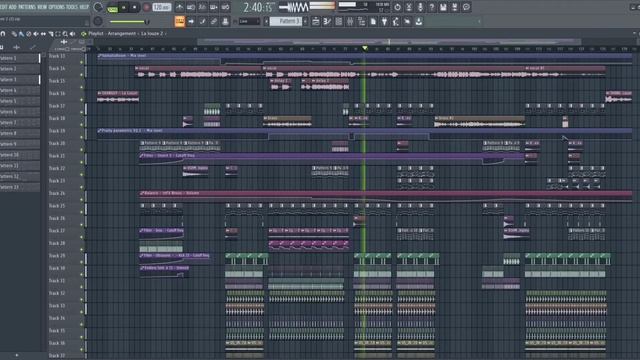
Task: Open the Channel rack window
Action: point(339,22)
